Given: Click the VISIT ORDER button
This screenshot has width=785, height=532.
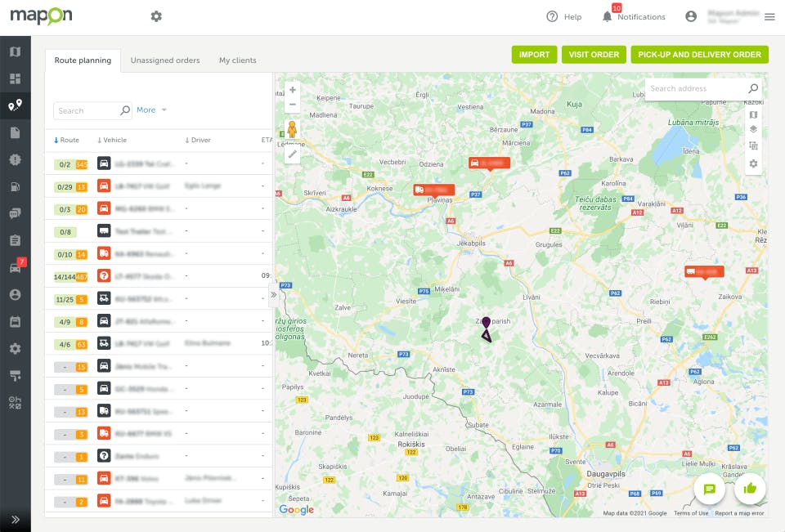Looking at the screenshot, I should click(x=594, y=55).
